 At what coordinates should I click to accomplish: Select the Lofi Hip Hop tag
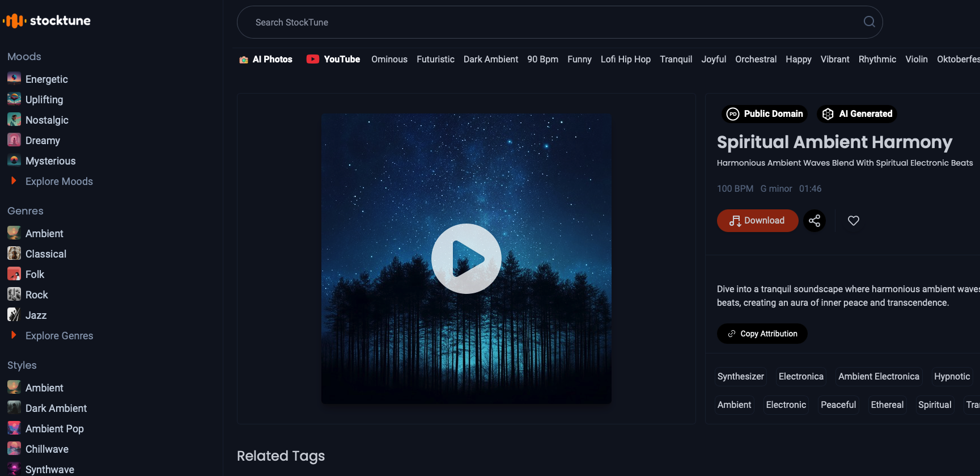click(625, 60)
